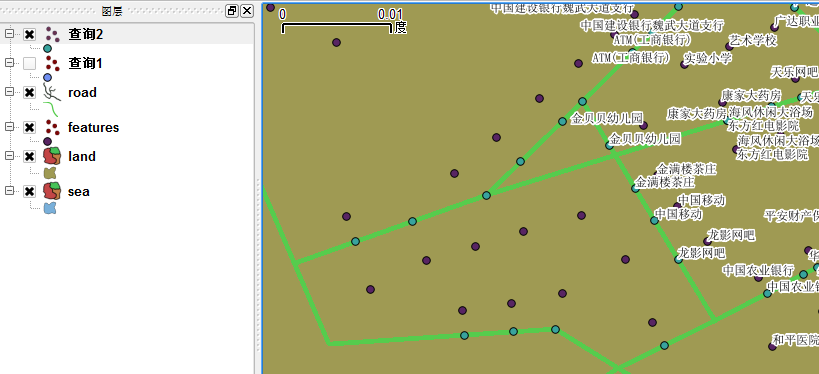
Task: Click the blue fill swatch under sea
Action: click(x=50, y=208)
